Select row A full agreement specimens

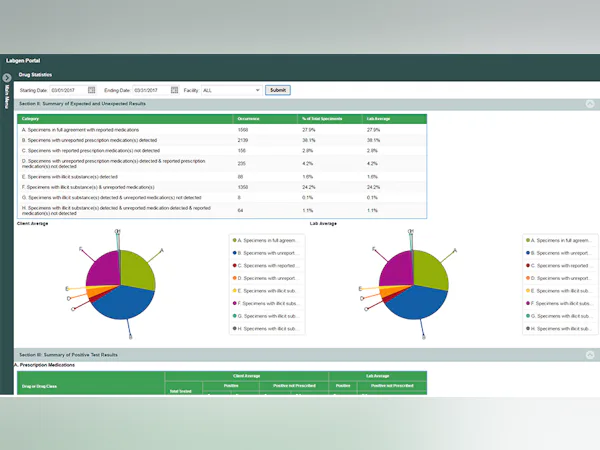pos(222,130)
